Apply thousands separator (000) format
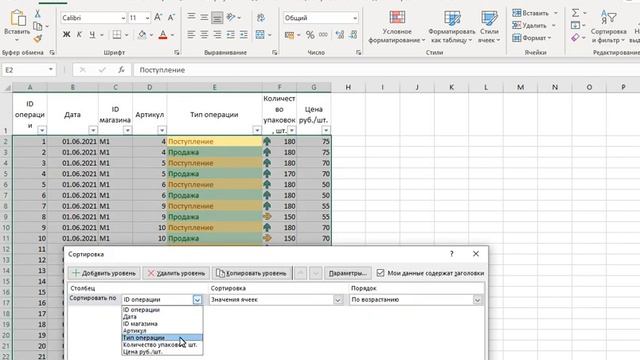Viewport: 640px width, 360px height. tap(323, 35)
